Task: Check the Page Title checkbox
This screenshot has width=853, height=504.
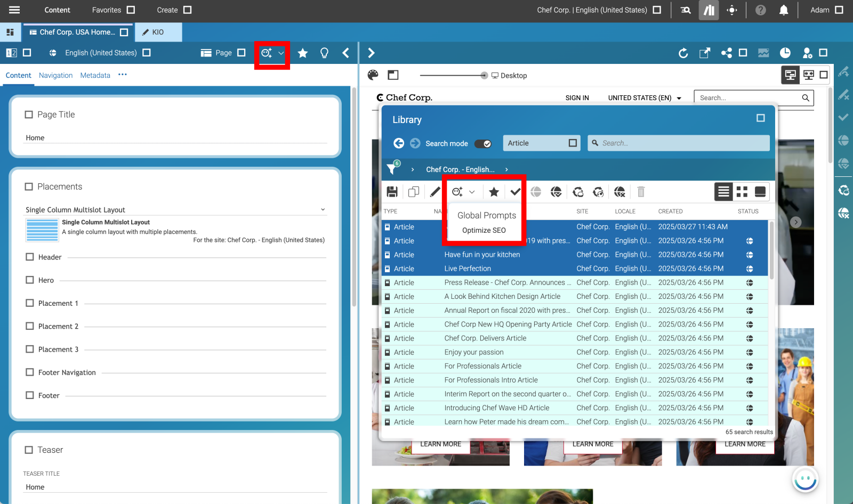Action: click(x=29, y=114)
